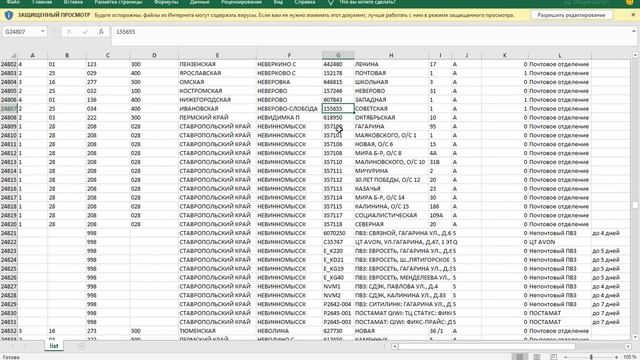Screen dimensions: 640x360
Task: Open the Name Box dropdown arrow
Action: [x=42, y=31]
